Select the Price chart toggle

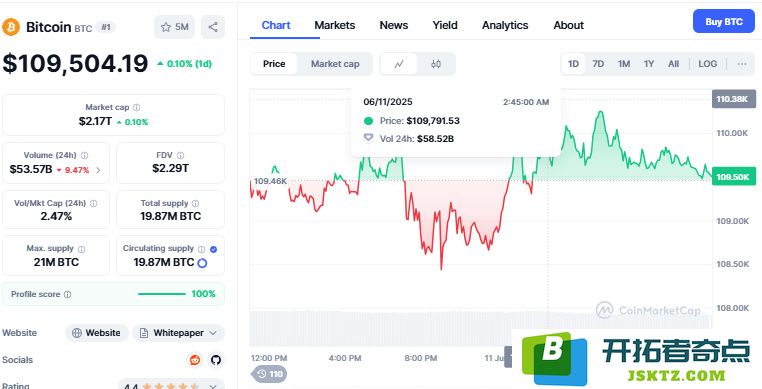[274, 64]
